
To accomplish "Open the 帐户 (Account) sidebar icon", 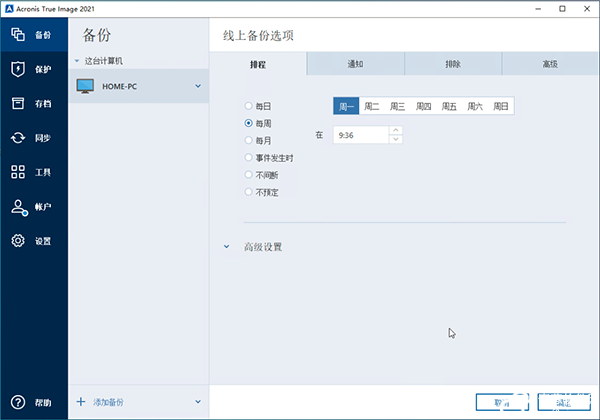I will point(18,207).
